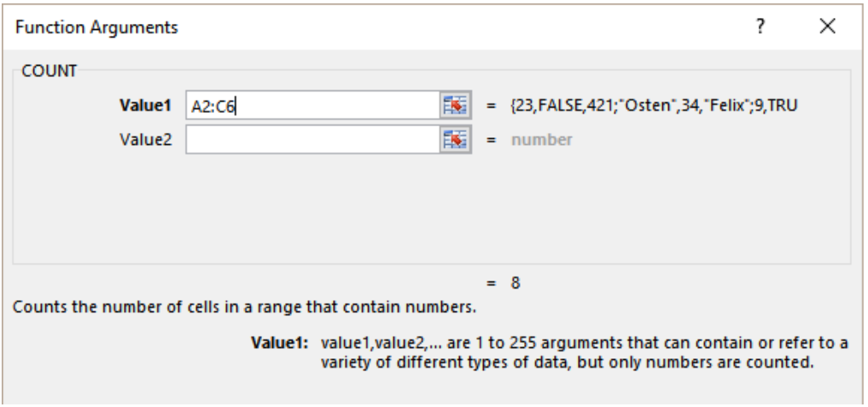This screenshot has width=868, height=407.
Task: Click the equals sign beside Value2 field
Action: 491,140
